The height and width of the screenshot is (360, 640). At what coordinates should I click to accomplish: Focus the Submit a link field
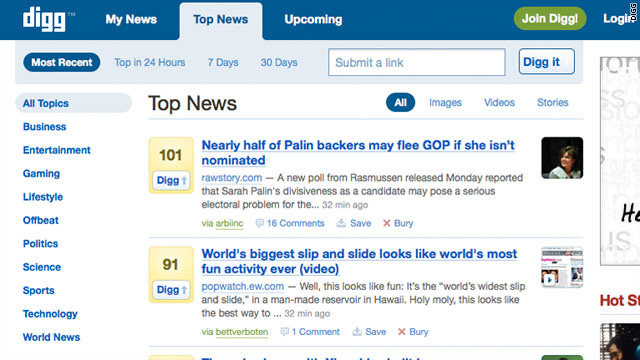point(417,62)
